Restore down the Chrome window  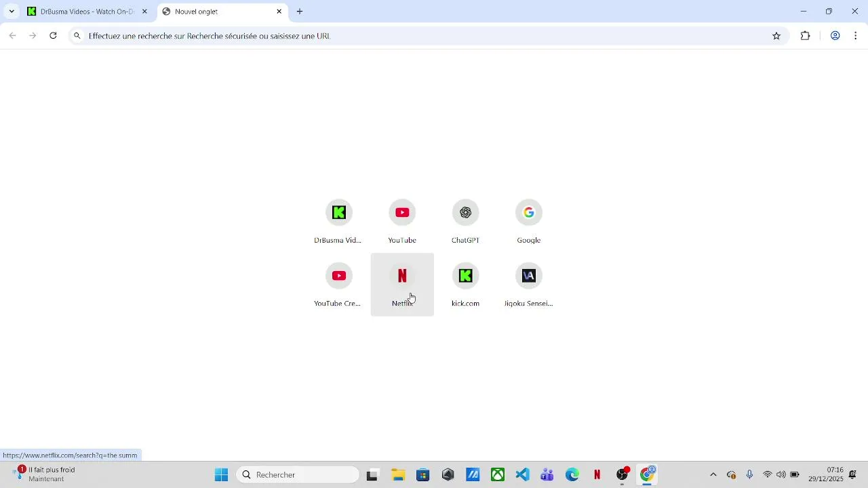[829, 12]
